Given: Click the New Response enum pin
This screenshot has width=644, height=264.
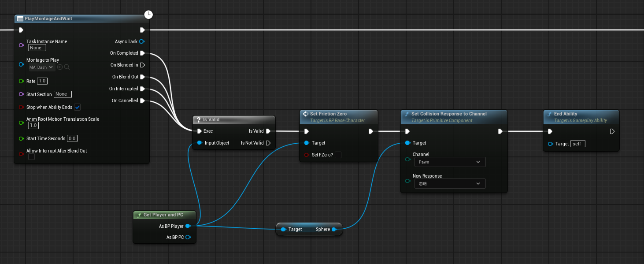Looking at the screenshot, I should click(407, 181).
